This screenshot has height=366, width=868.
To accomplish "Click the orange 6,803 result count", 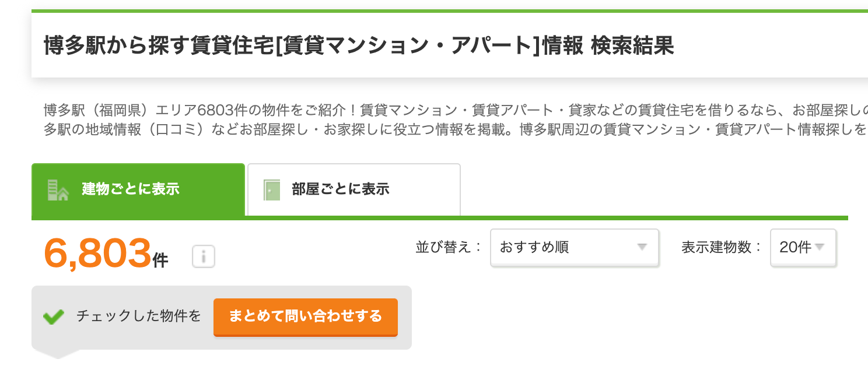I will coord(97,254).
